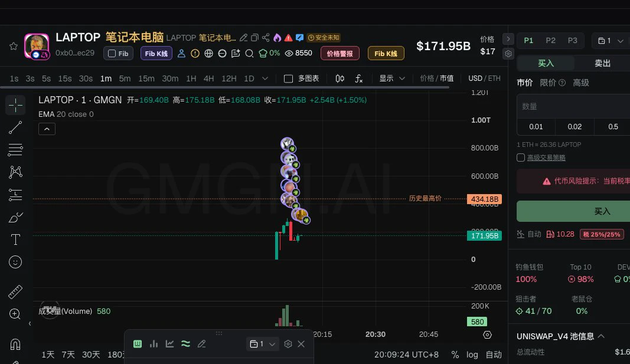Focus the 数量 amount input field
This screenshot has height=364, width=630.
point(573,106)
